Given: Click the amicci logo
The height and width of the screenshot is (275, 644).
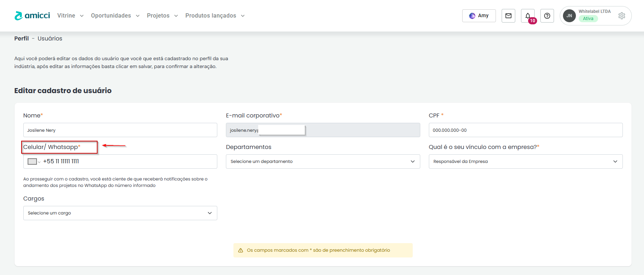Looking at the screenshot, I should click(x=32, y=16).
